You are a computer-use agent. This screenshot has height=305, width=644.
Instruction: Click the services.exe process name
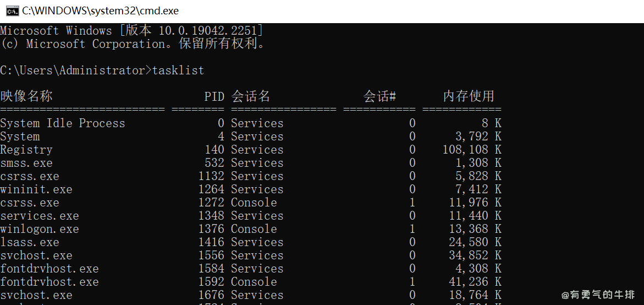click(x=40, y=216)
